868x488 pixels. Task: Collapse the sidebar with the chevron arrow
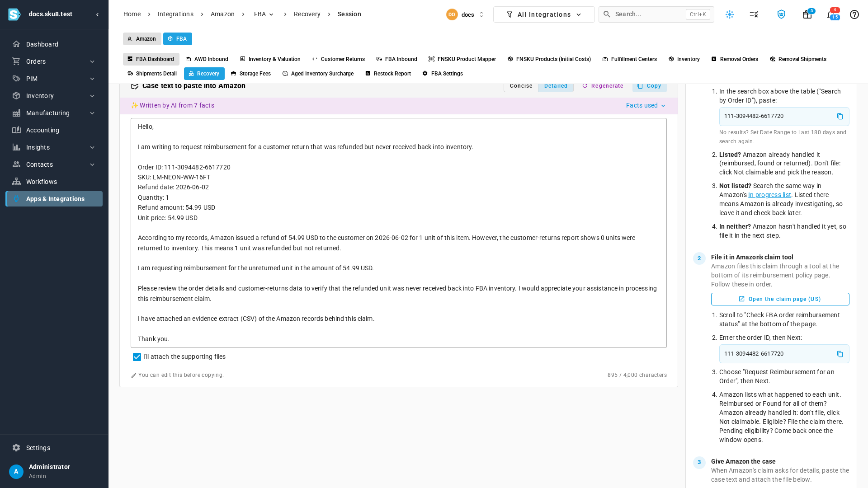point(97,14)
